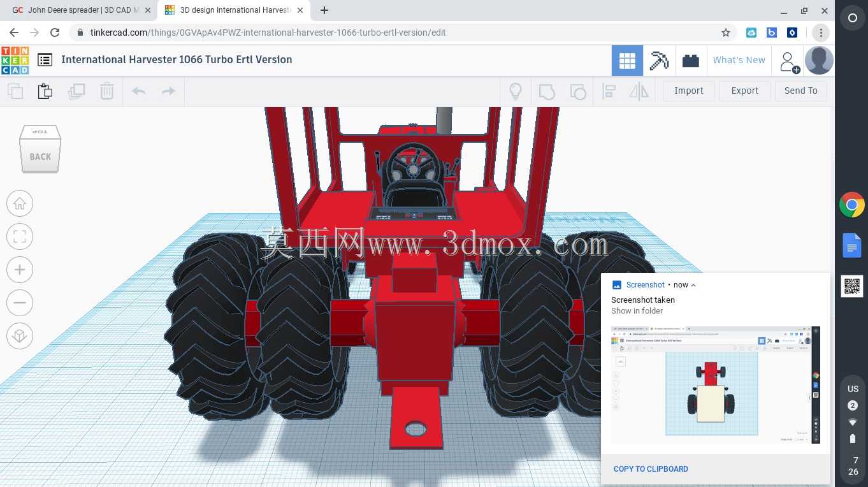868x487 pixels.
Task: Click the Delete trash icon
Action: point(107,91)
